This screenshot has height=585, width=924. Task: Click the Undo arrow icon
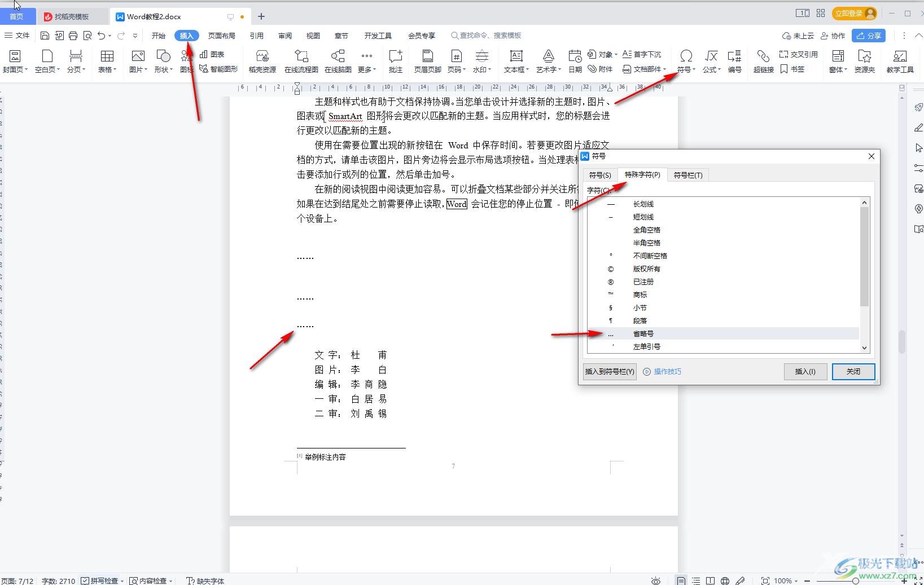(x=101, y=36)
